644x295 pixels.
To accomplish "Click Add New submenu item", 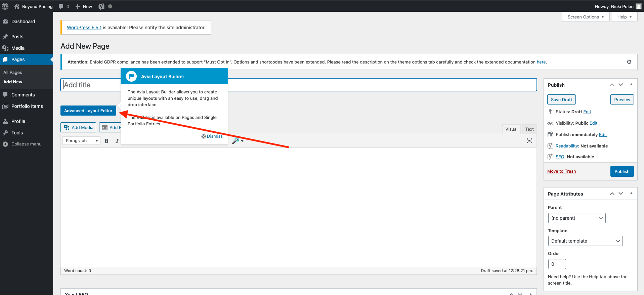I will click(13, 82).
